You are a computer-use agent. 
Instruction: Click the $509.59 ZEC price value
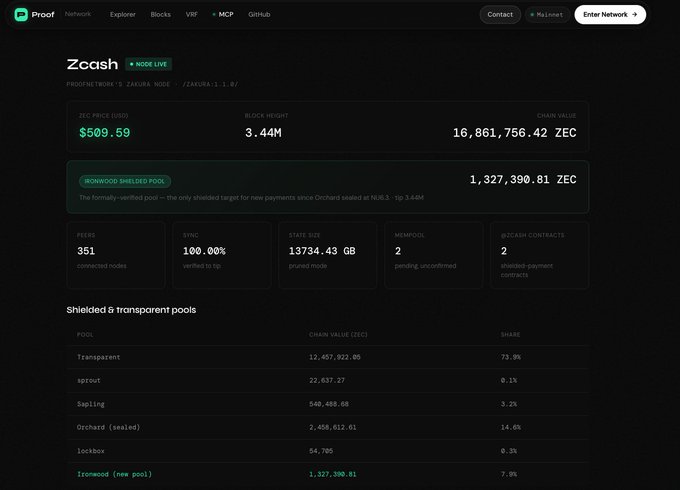(105, 133)
